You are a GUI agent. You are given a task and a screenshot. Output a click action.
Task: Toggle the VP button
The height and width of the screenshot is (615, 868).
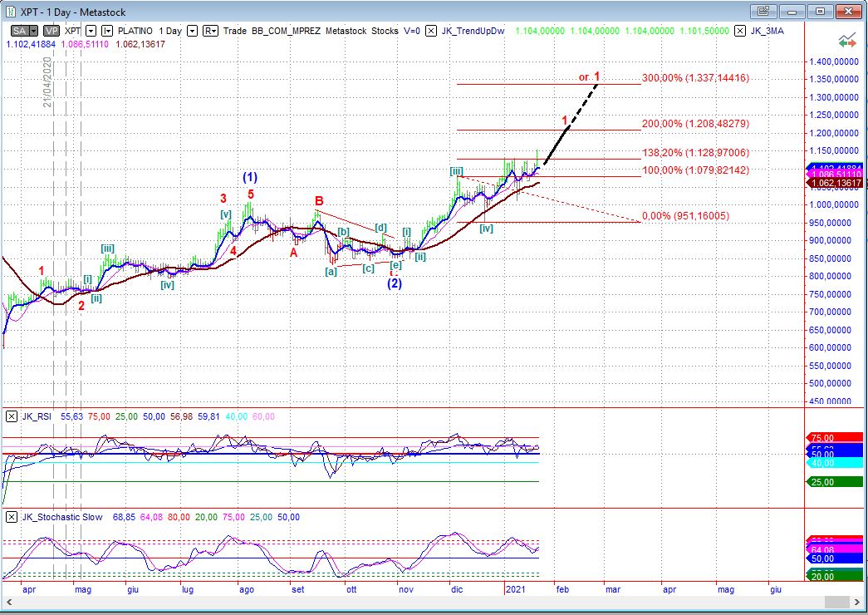click(51, 31)
